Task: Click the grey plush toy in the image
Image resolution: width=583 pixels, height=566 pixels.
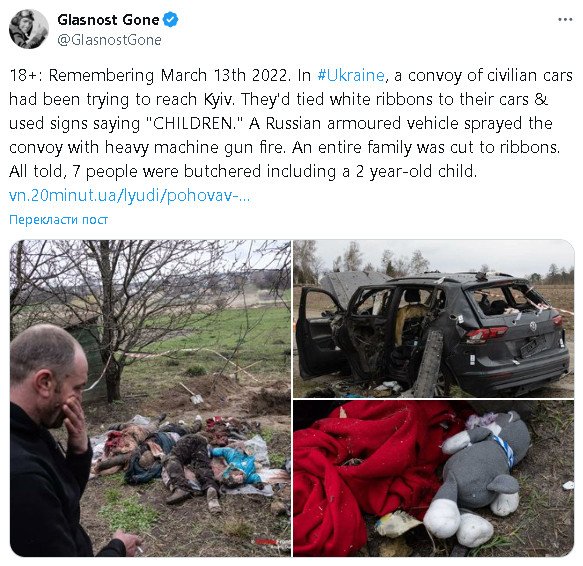Action: (481, 476)
